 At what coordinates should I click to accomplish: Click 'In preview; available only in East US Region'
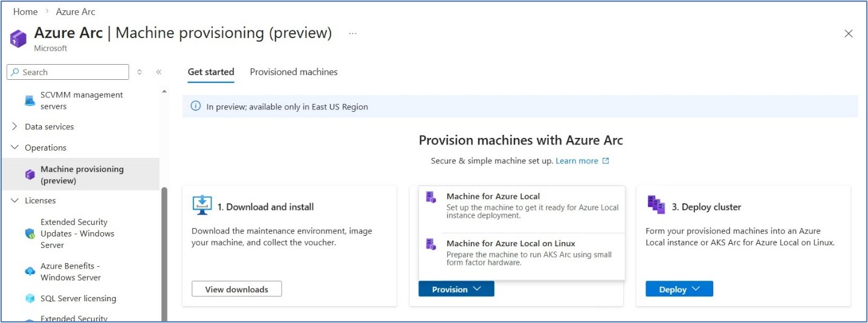click(287, 106)
